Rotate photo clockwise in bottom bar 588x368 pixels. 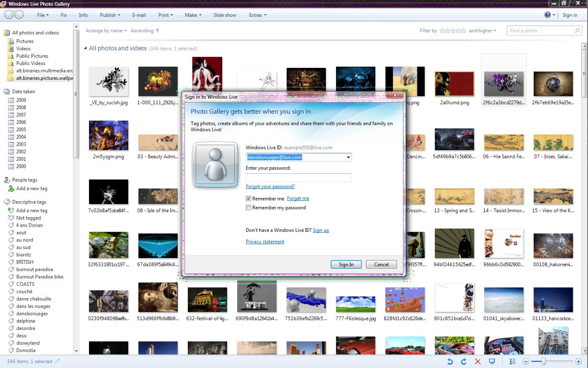[x=464, y=361]
